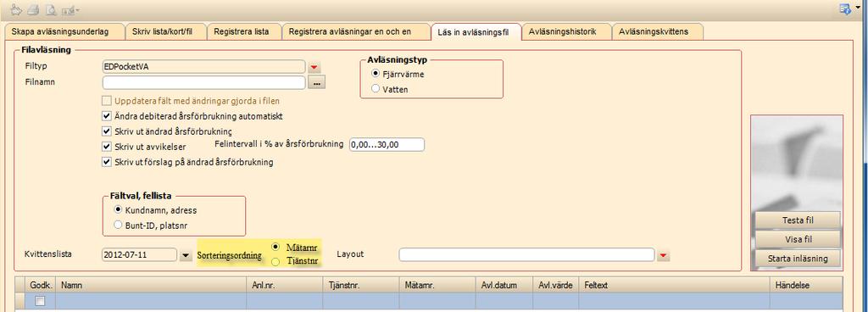Open the Kvittenslista date dropdown arrow
Image resolution: width=868 pixels, height=312 pixels.
(186, 255)
